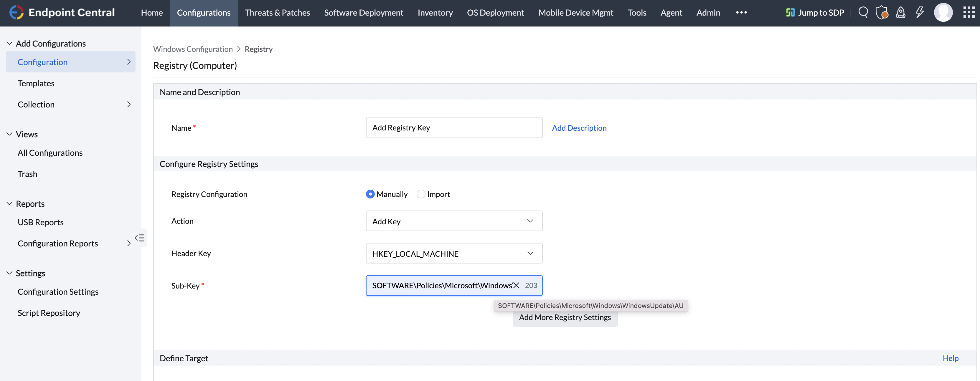
Task: Open the Action dropdown showing Add Key
Action: pos(454,221)
